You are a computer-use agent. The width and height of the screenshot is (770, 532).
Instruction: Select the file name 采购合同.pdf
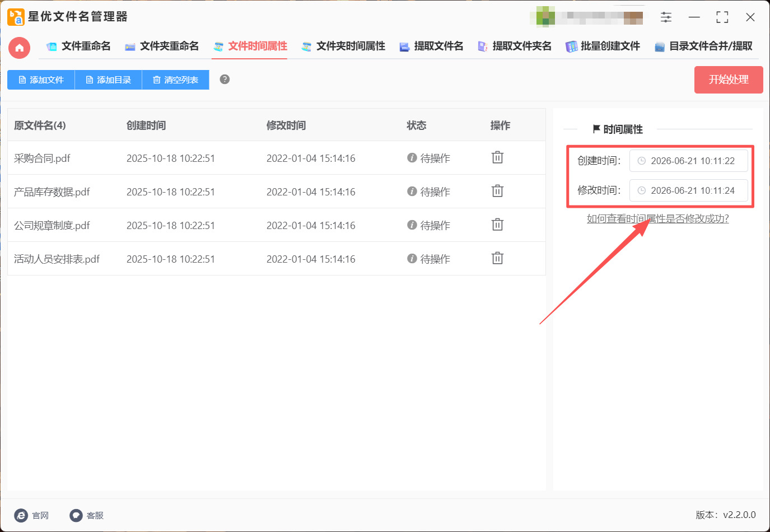[x=42, y=158]
